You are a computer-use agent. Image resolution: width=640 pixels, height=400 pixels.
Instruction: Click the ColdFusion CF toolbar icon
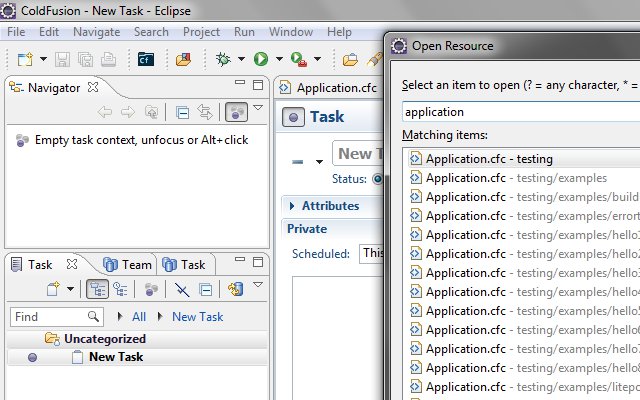pos(146,60)
